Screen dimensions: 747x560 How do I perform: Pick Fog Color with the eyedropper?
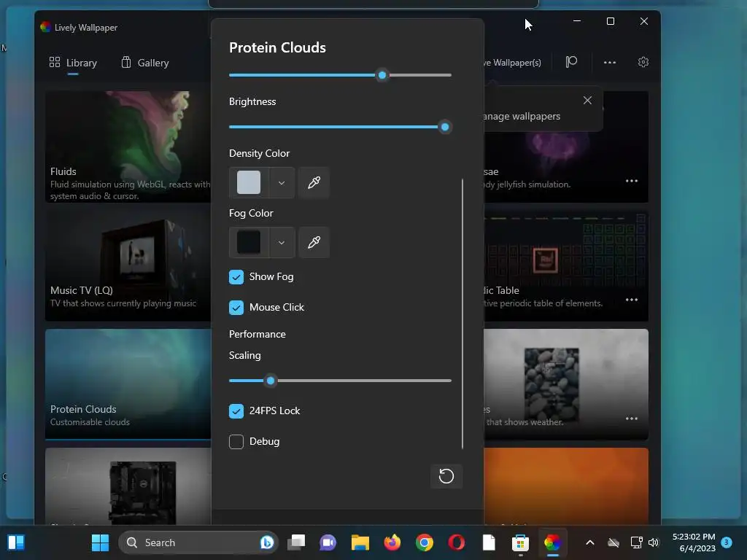point(314,242)
